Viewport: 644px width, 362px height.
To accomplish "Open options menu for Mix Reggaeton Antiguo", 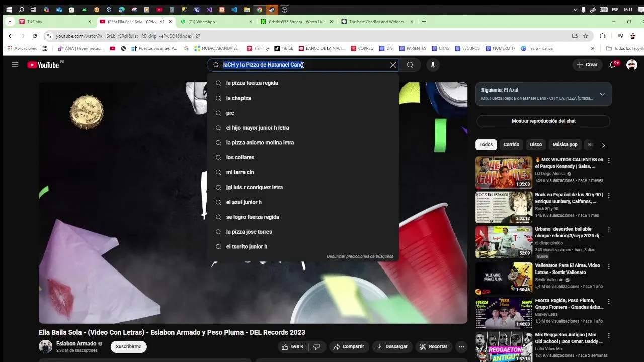I will point(609,336).
